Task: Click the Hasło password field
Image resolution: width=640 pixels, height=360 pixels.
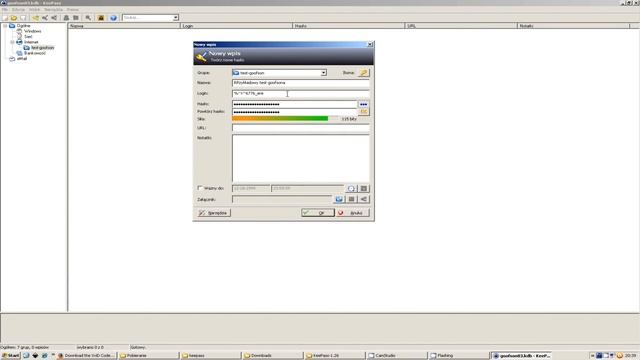Action: click(x=295, y=104)
